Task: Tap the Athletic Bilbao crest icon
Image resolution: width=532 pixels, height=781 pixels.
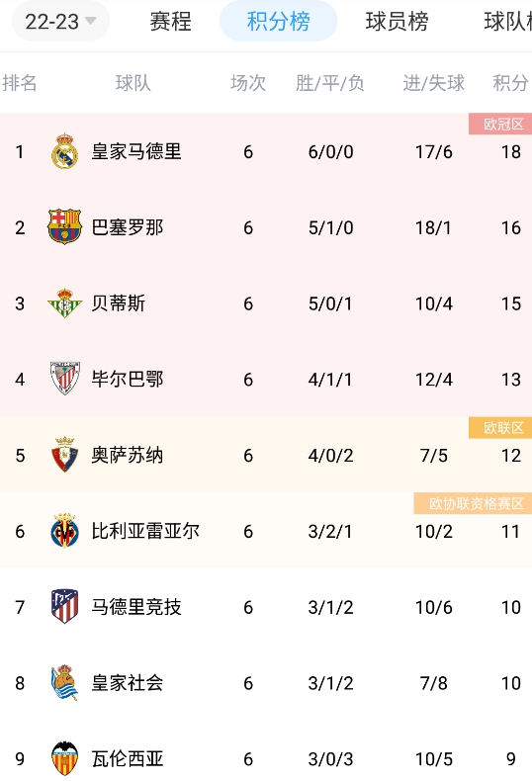Action: point(64,379)
